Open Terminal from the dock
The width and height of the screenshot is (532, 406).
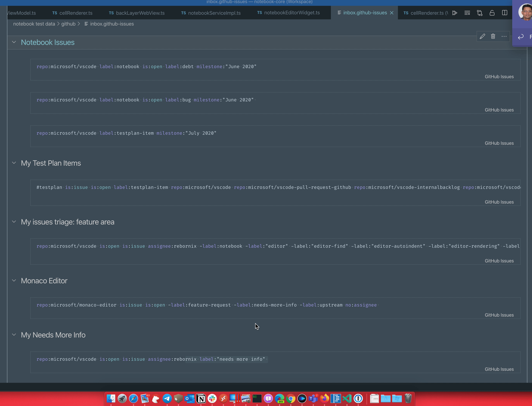click(x=257, y=398)
